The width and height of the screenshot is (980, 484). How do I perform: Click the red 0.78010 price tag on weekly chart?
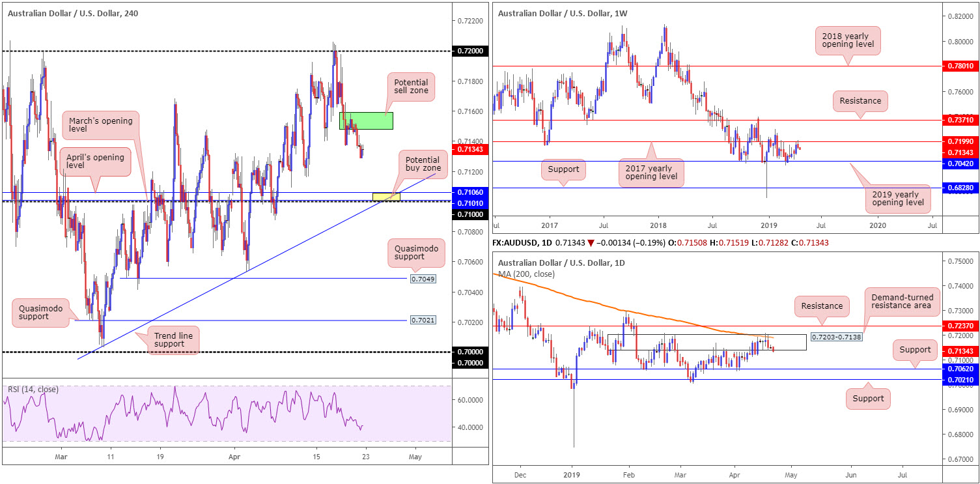[960, 66]
